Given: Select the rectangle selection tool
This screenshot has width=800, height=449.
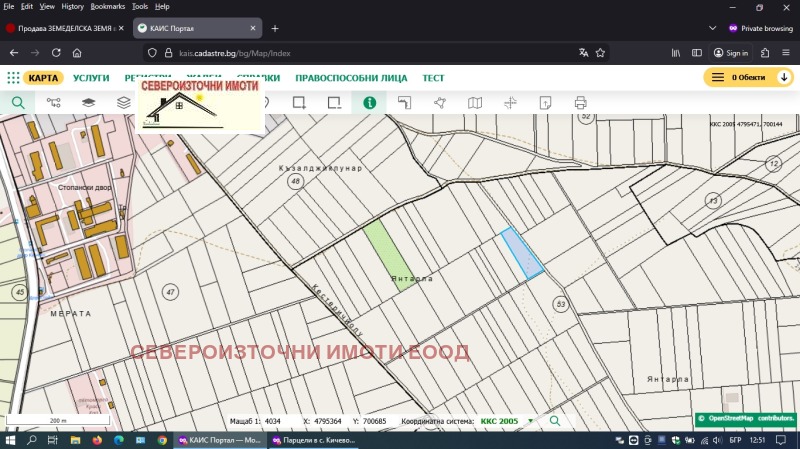Looking at the screenshot, I should (x=298, y=102).
